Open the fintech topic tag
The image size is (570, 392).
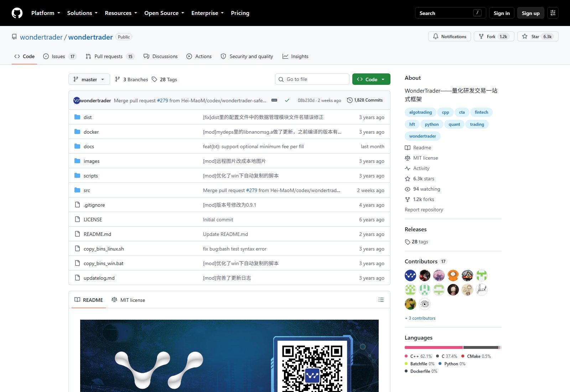pyautogui.click(x=481, y=112)
